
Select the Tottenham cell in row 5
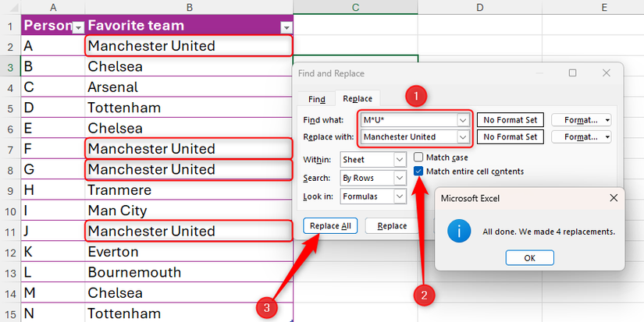click(189, 108)
